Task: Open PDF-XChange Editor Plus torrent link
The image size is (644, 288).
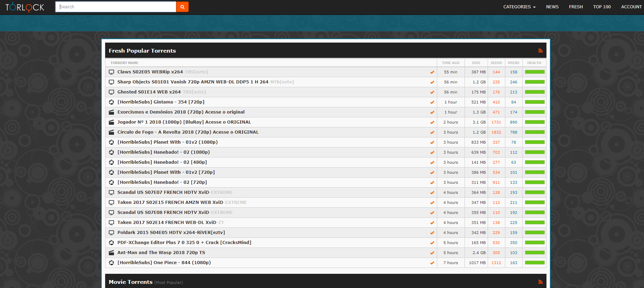Action: point(184,243)
